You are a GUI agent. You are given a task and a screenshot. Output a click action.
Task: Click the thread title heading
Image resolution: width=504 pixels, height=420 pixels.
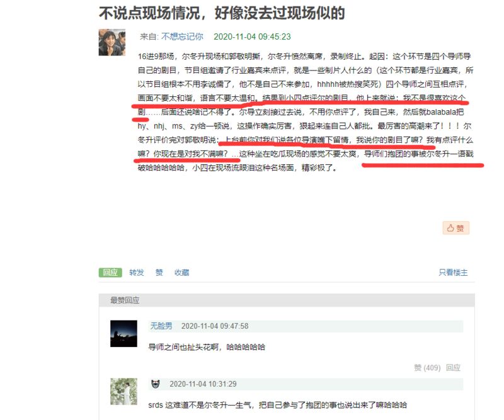click(x=222, y=13)
